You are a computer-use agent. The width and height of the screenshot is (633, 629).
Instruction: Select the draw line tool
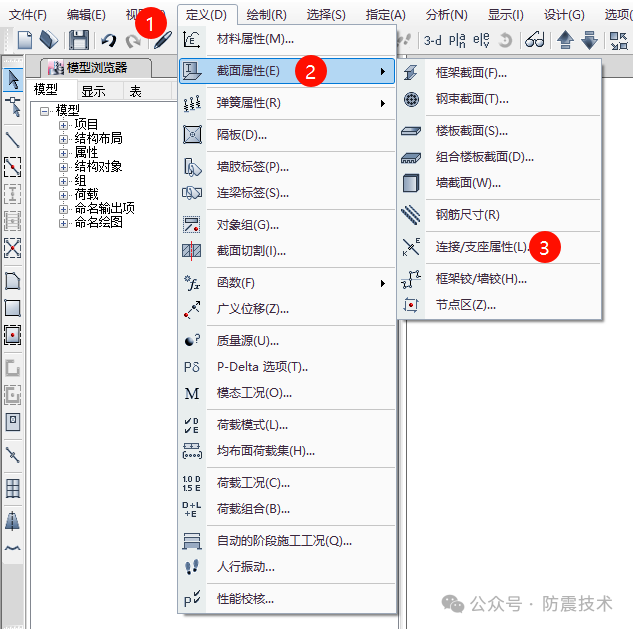(13, 140)
